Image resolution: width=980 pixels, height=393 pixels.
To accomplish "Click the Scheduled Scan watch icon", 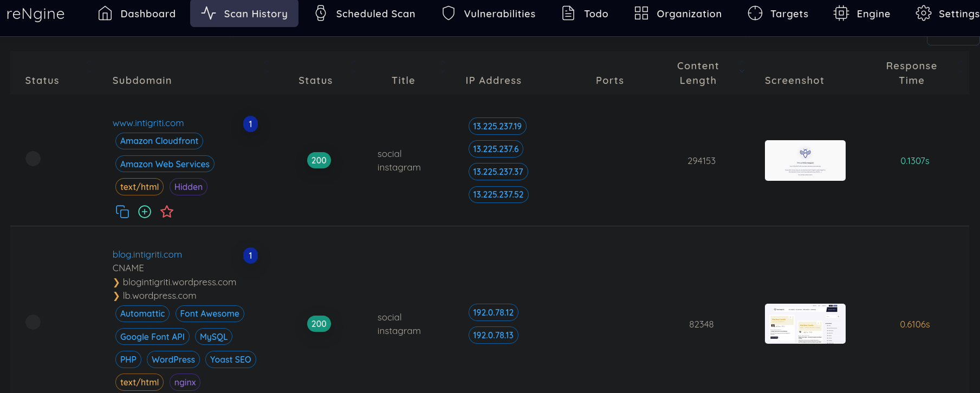I will 321,13.
